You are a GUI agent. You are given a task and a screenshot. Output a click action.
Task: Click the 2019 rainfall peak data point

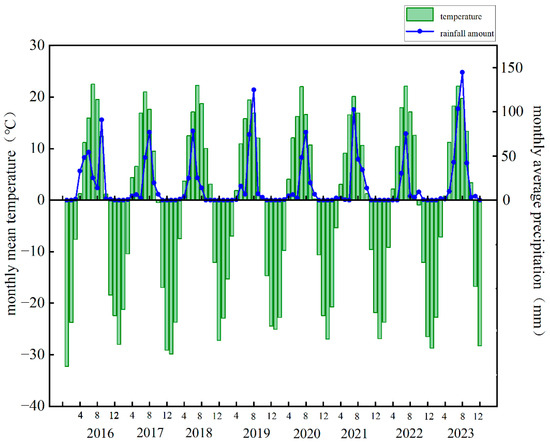(x=254, y=90)
